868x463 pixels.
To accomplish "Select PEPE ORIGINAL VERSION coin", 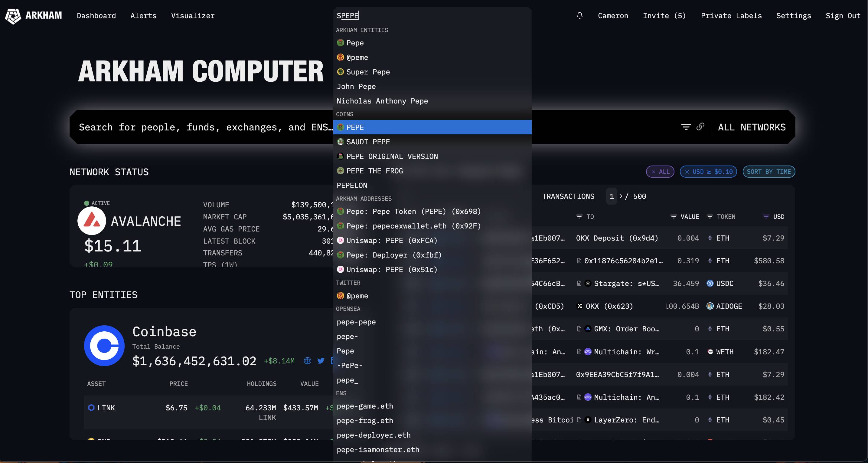I will tap(432, 156).
